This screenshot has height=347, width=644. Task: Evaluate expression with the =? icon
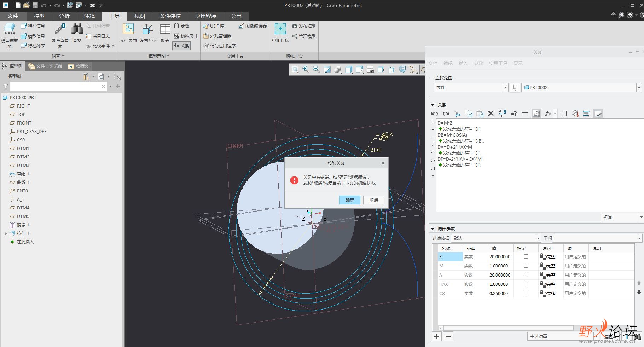(514, 114)
